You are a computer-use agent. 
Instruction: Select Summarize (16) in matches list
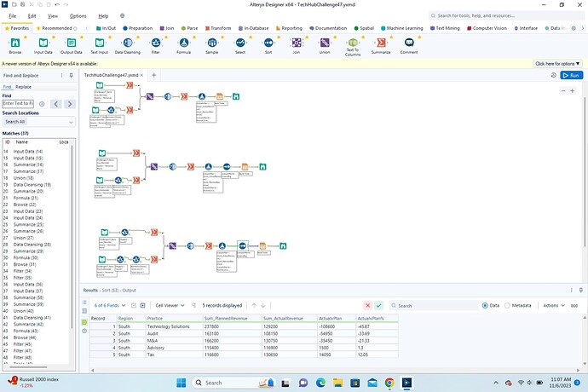28,164
